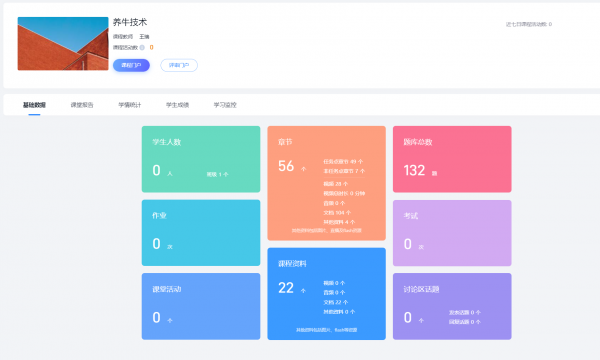Click 文档 22 个 in course materials card

coord(336,302)
